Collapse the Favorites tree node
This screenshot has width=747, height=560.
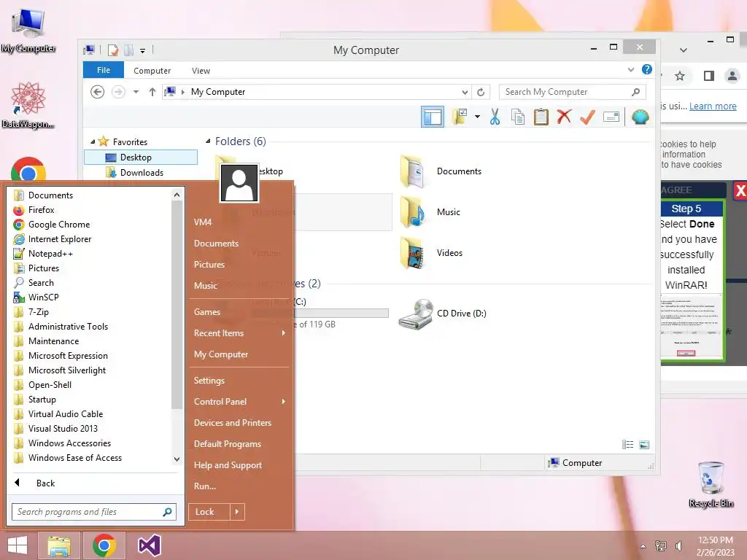(93, 142)
